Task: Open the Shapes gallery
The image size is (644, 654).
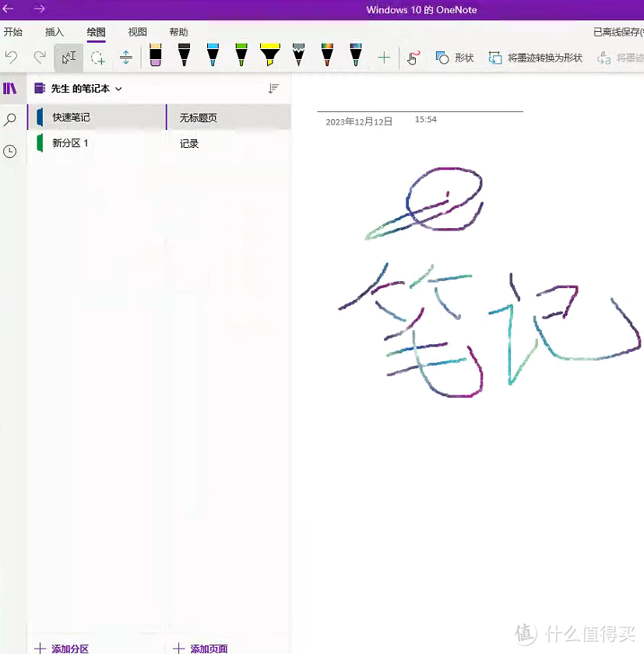Action: (455, 58)
